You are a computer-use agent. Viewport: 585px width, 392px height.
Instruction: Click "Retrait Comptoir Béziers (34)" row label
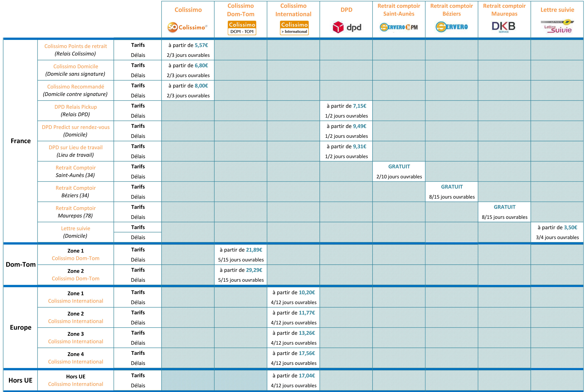(x=76, y=192)
